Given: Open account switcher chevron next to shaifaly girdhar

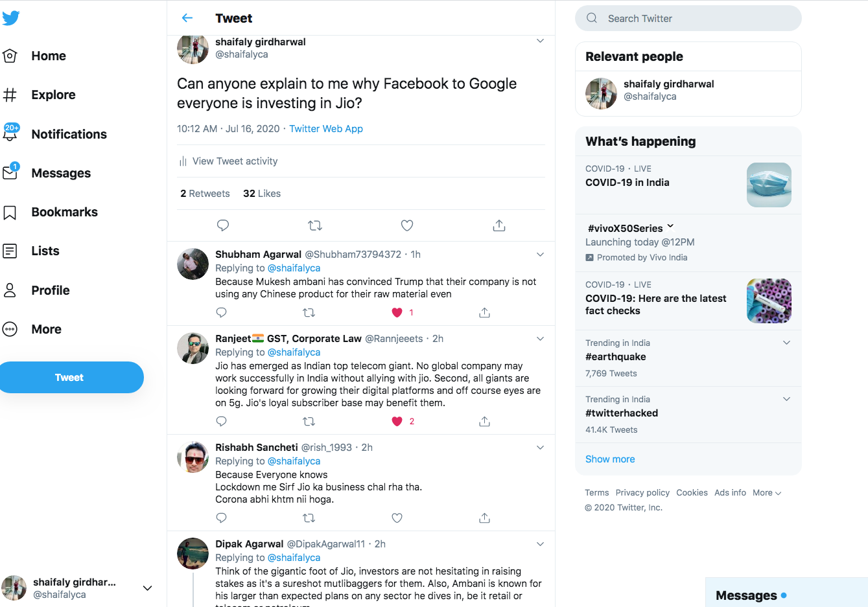Looking at the screenshot, I should (147, 588).
